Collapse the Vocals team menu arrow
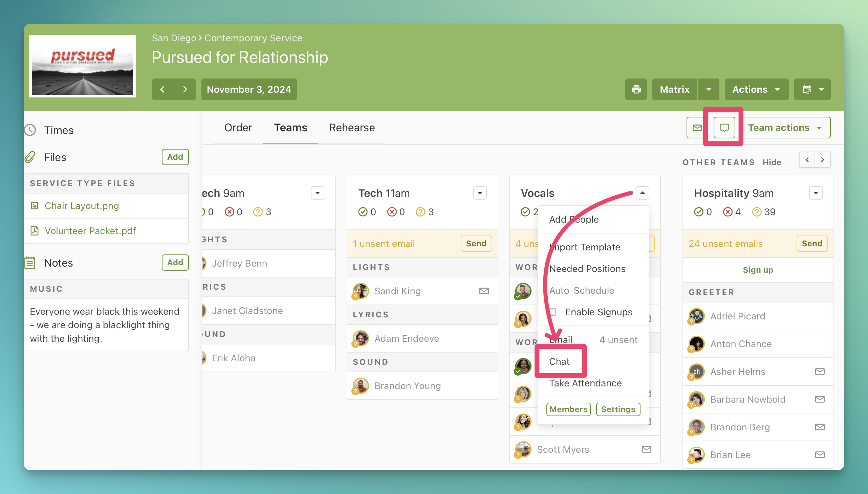 [642, 193]
